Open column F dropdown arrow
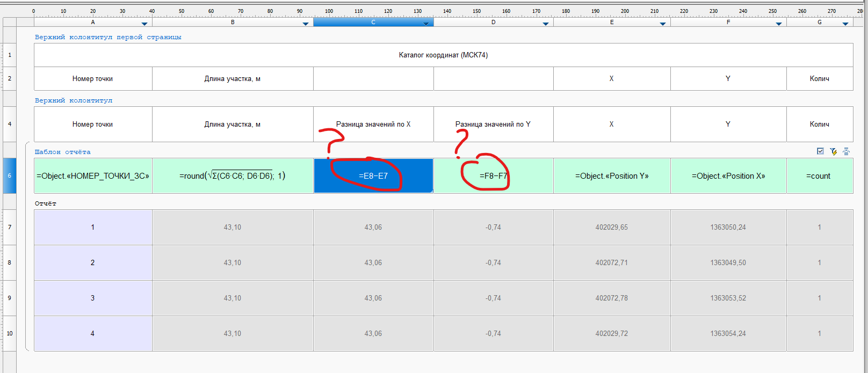868x373 pixels. tap(778, 24)
